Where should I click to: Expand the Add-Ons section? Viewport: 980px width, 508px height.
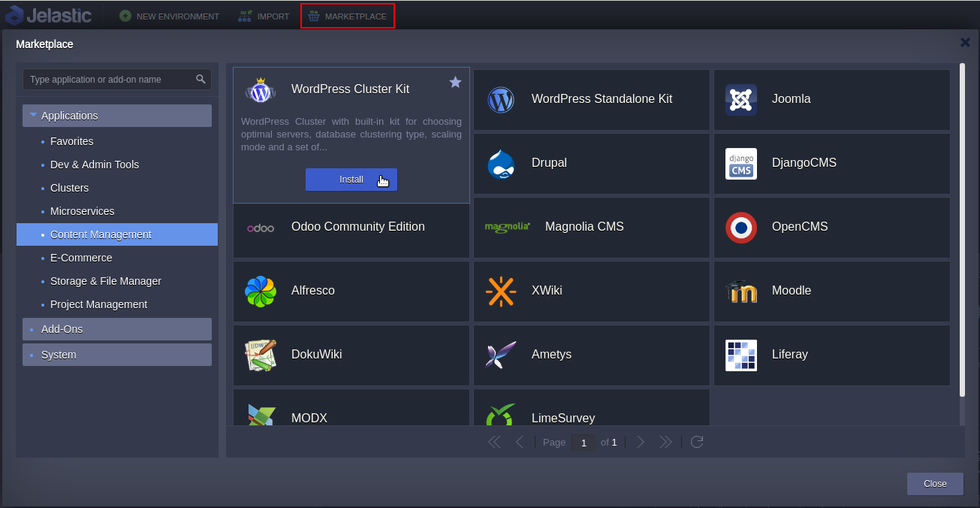pyautogui.click(x=117, y=329)
